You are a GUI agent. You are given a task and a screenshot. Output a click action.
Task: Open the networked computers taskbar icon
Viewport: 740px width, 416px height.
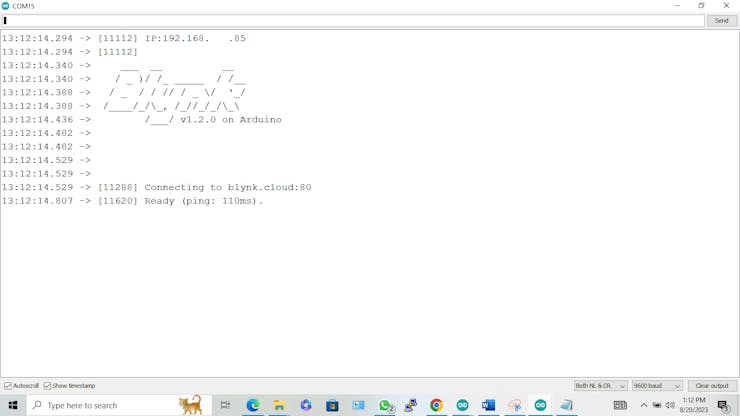click(411, 405)
